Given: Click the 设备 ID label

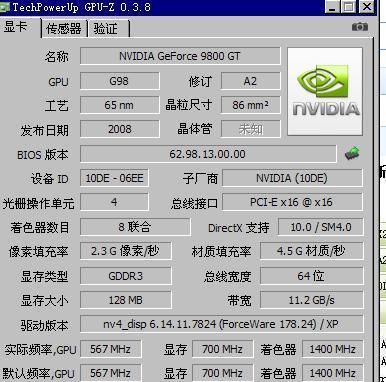Looking at the screenshot, I should pos(50,179).
